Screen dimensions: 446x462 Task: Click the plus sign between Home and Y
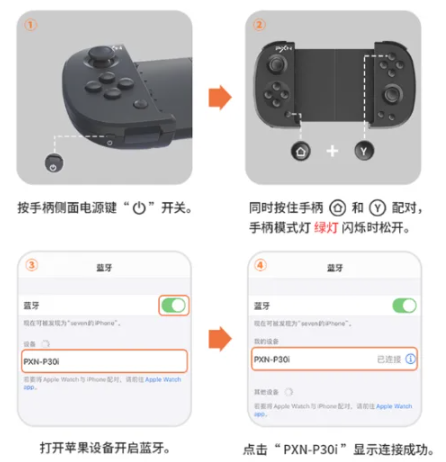pos(332,151)
